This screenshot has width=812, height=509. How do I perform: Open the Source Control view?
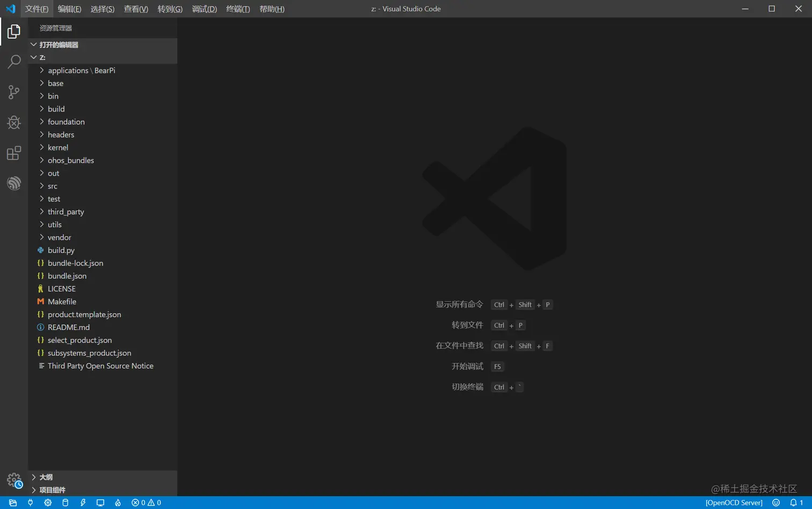tap(14, 92)
